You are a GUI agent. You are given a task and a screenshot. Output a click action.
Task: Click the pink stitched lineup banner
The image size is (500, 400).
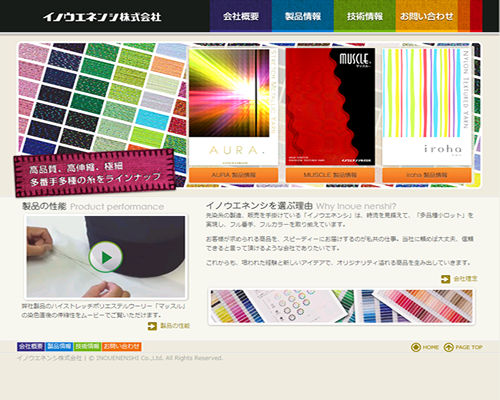pyautogui.click(x=95, y=173)
